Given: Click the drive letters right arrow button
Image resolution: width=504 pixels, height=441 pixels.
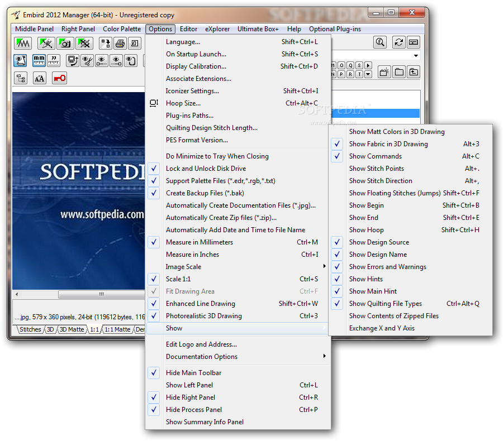Looking at the screenshot, I should [368, 65].
